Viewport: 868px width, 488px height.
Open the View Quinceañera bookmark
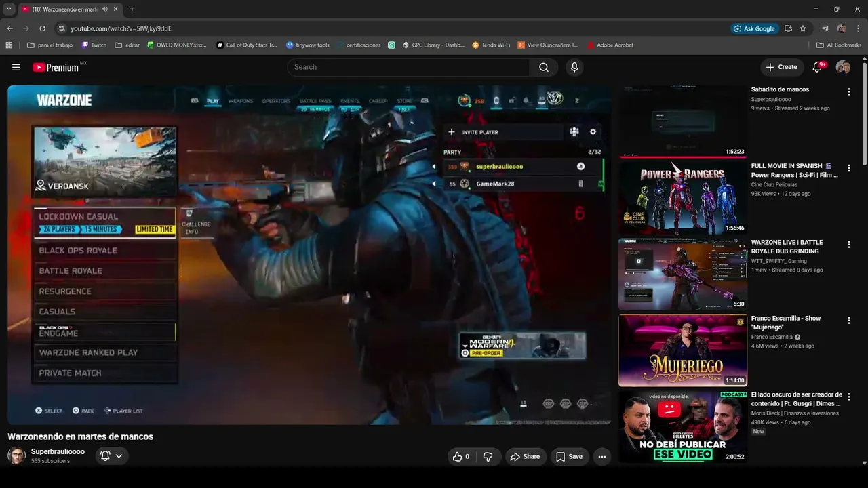(548, 45)
